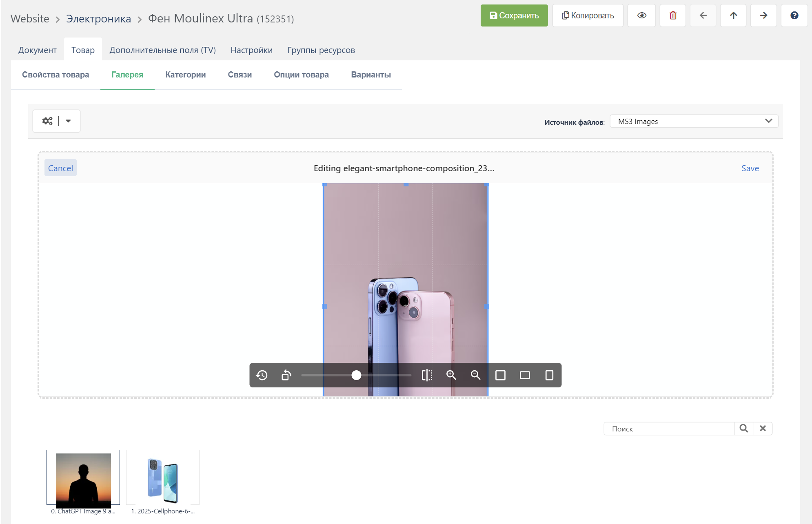The width and height of the screenshot is (812, 524).
Task: Expand the gear actions dropdown arrow
Action: tap(69, 121)
